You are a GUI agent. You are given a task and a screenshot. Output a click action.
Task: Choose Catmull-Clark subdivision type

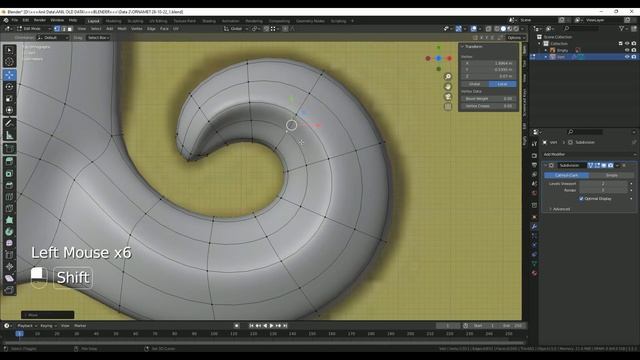click(x=567, y=175)
